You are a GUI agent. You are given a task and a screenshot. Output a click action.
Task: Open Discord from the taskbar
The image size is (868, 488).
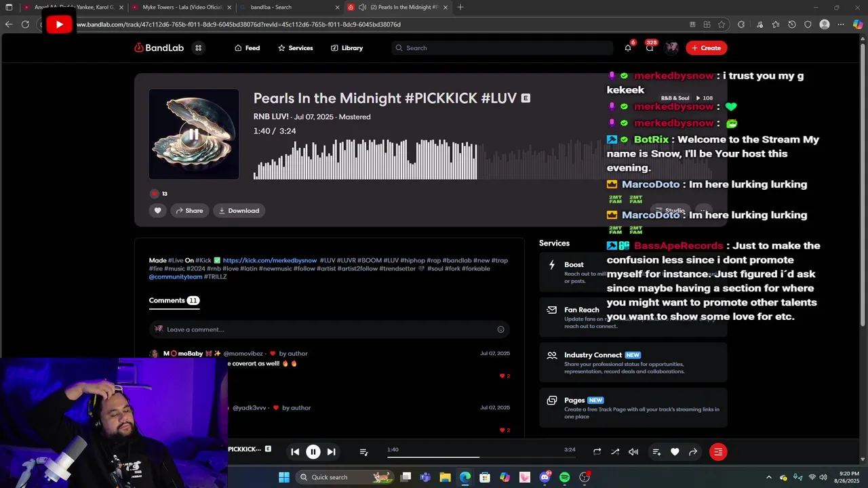click(545, 477)
